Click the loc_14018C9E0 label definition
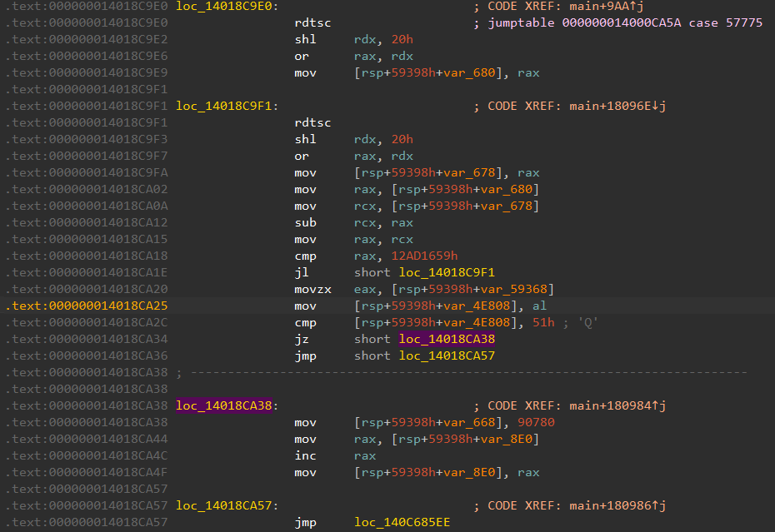 tap(222, 6)
